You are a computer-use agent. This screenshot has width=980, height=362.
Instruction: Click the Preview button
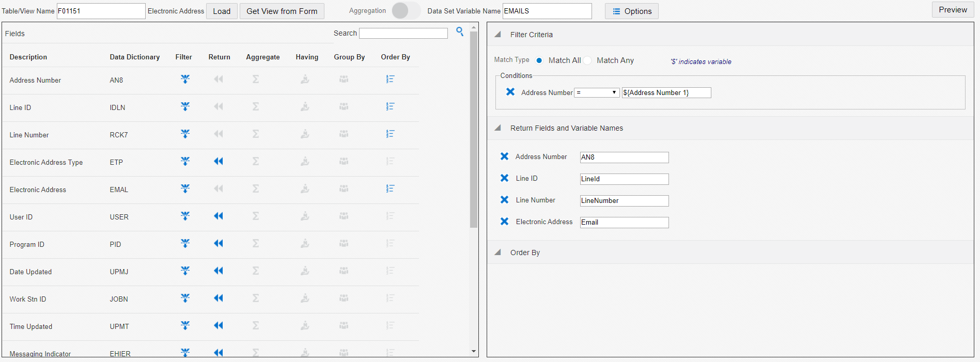[x=952, y=10]
